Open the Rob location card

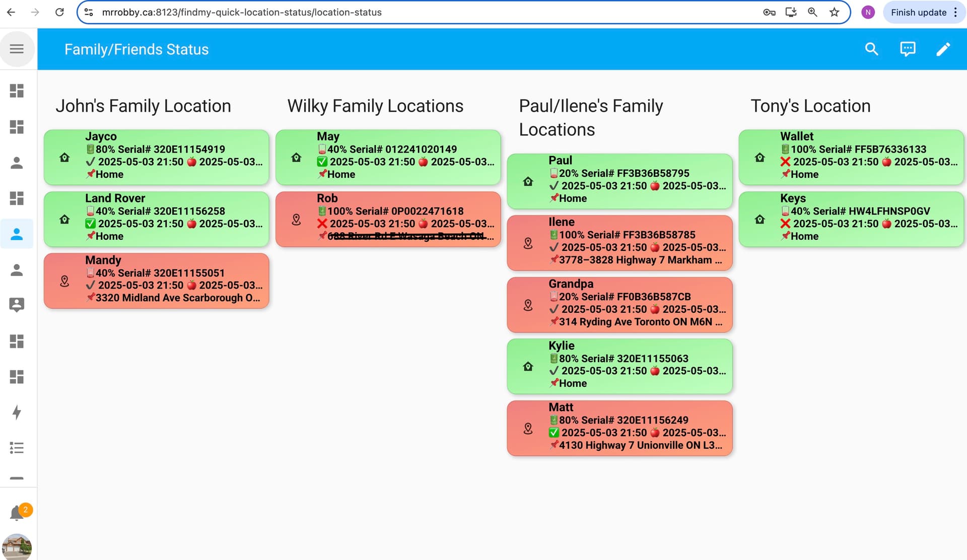[388, 219]
